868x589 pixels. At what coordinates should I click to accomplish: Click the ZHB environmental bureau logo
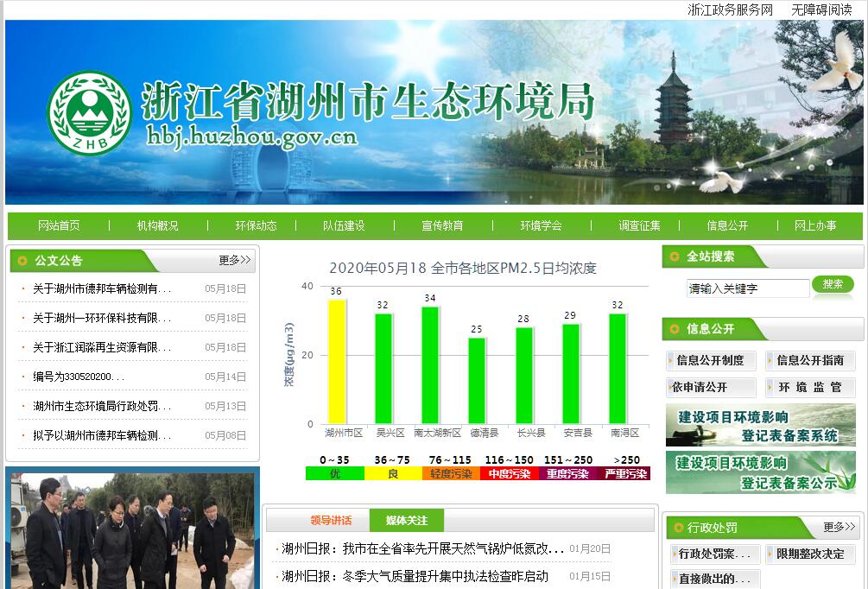coord(89,113)
